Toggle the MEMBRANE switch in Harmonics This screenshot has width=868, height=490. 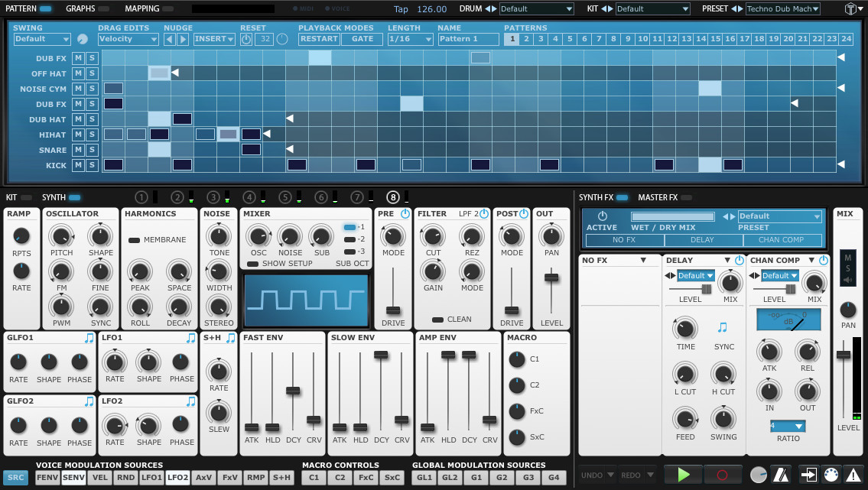click(134, 240)
